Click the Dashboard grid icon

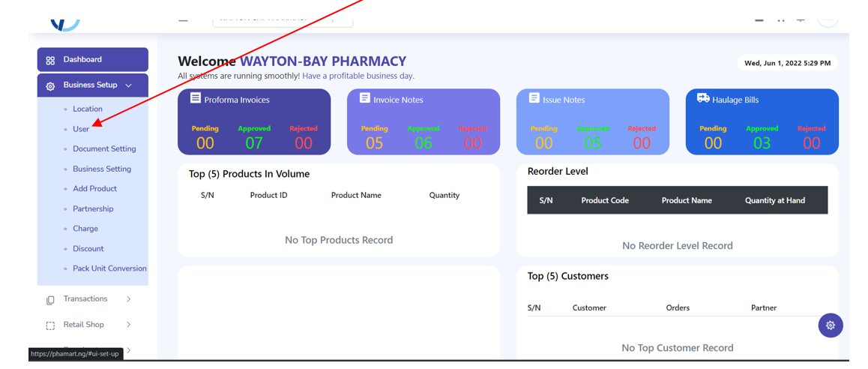(x=50, y=61)
